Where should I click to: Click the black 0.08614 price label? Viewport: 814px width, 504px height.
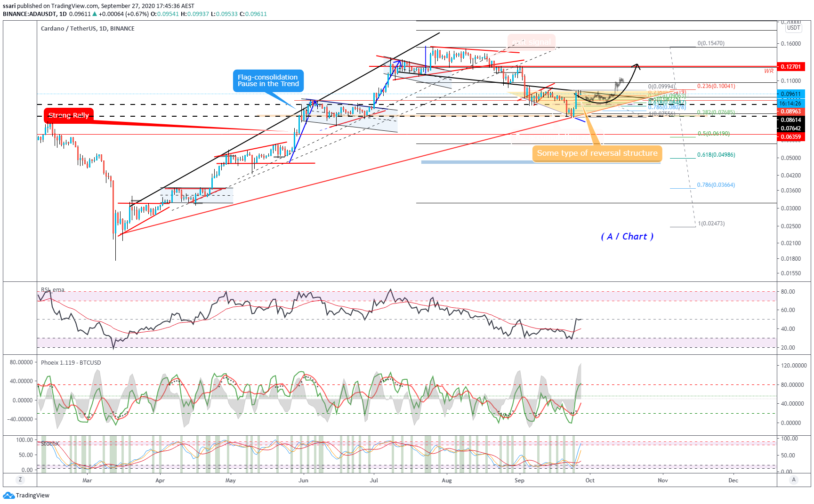791,120
